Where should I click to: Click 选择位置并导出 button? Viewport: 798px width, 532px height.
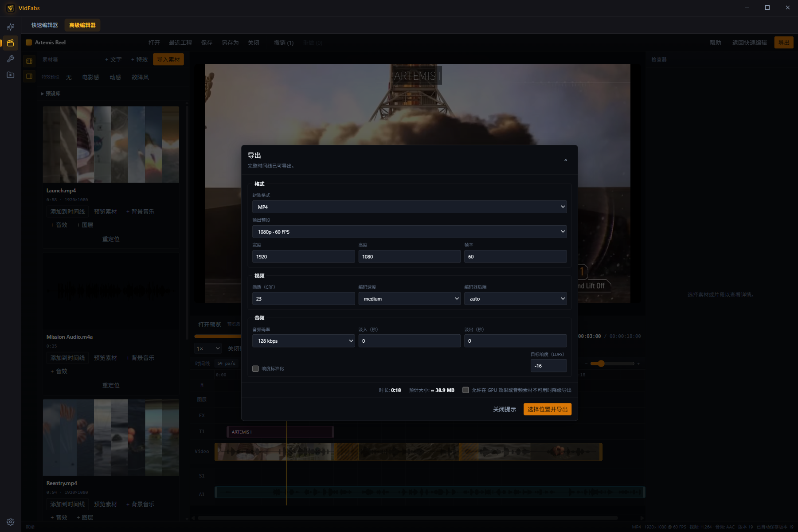pos(548,409)
